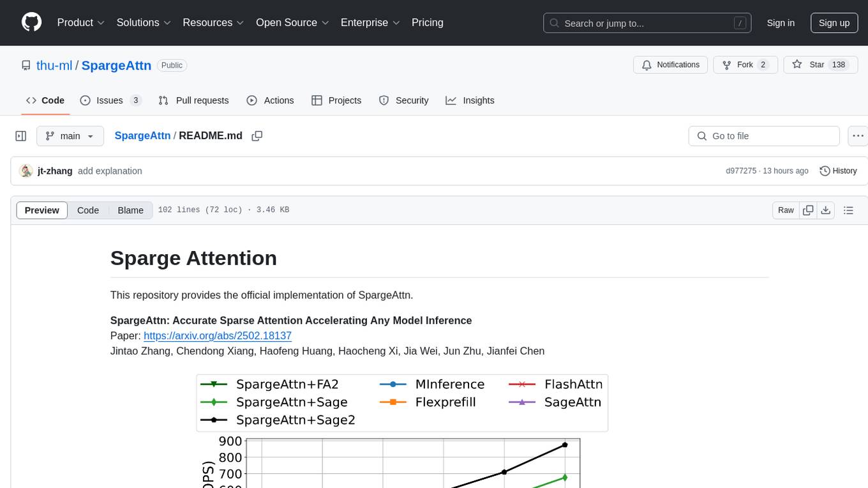Expand the Open Source menu
Image resolution: width=868 pixels, height=488 pixels.
(x=292, y=22)
